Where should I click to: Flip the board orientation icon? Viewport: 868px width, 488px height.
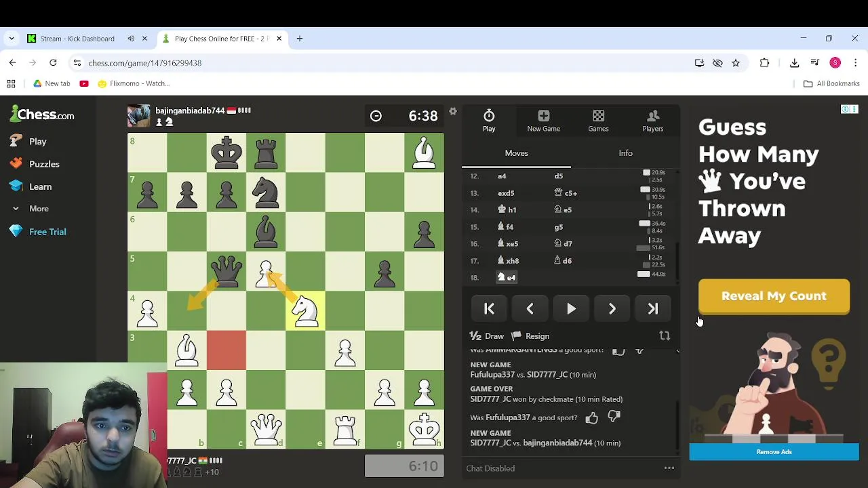pos(665,336)
